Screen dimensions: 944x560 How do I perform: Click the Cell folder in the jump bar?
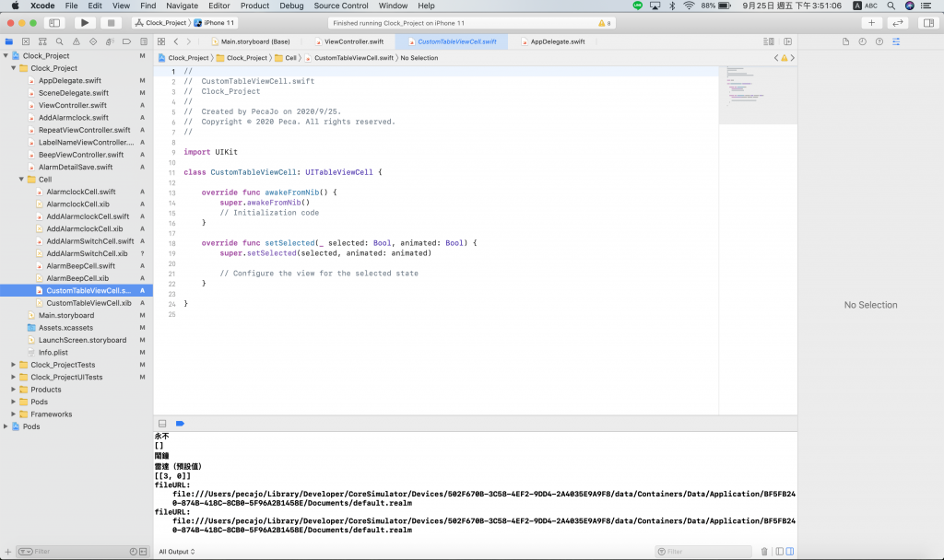coord(286,58)
